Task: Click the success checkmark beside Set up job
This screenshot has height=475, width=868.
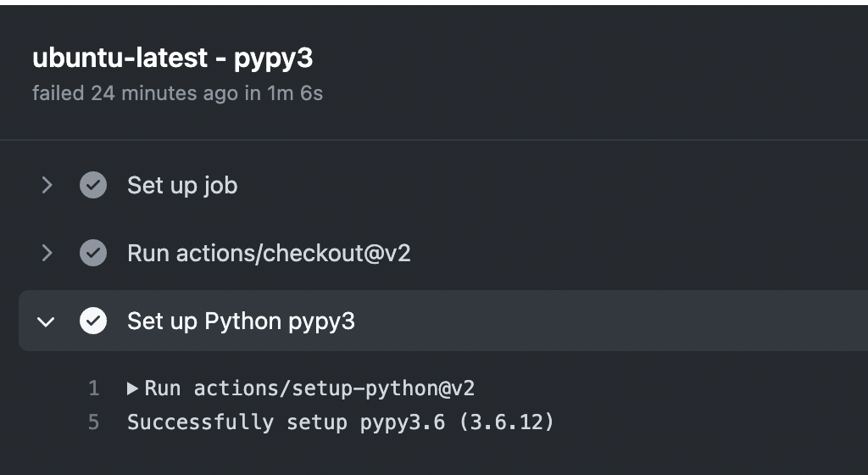Action: (93, 185)
